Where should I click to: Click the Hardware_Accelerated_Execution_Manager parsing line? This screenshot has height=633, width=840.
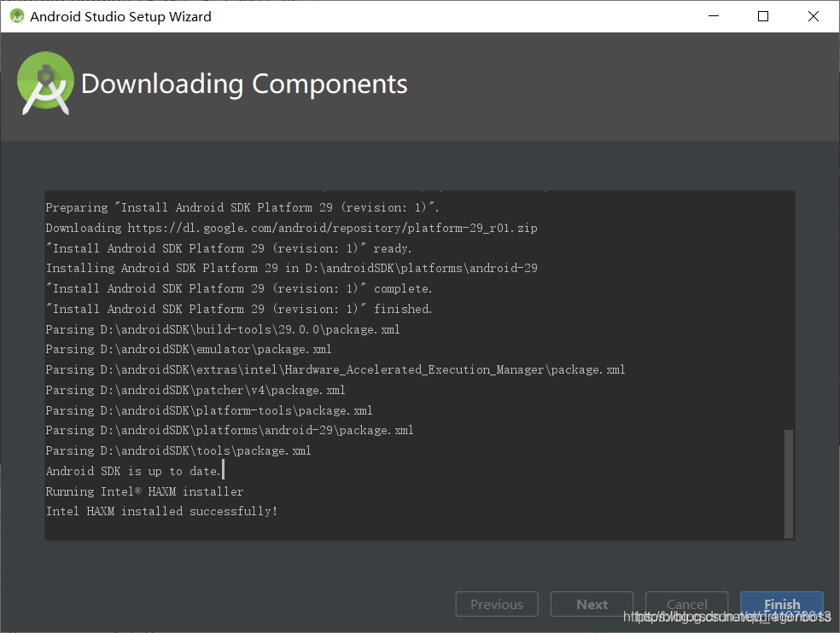335,369
